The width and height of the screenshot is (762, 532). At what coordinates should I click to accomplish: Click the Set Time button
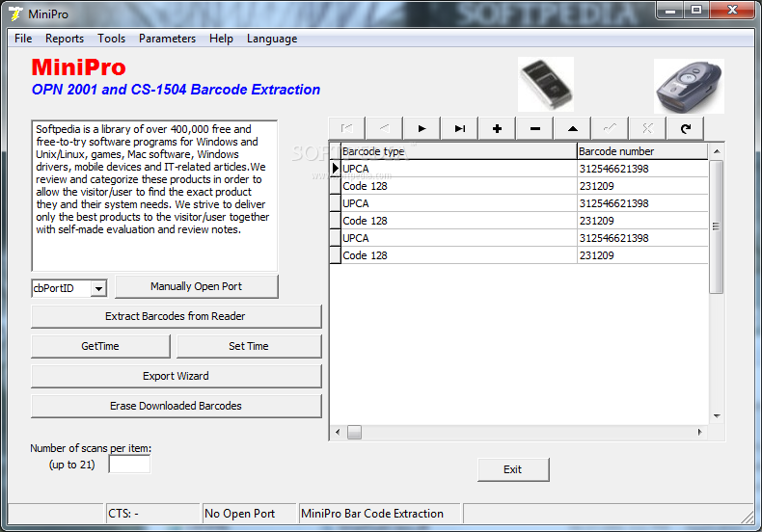click(x=249, y=346)
